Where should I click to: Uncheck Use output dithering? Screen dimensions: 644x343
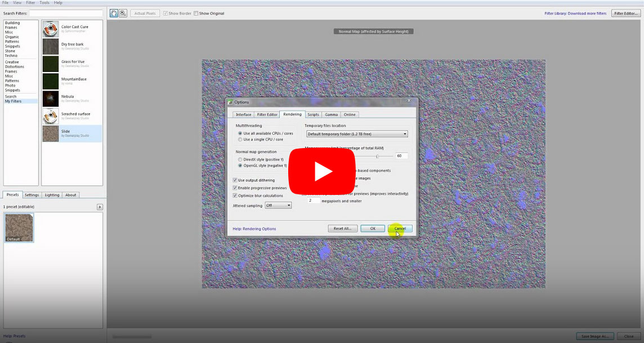(x=235, y=180)
